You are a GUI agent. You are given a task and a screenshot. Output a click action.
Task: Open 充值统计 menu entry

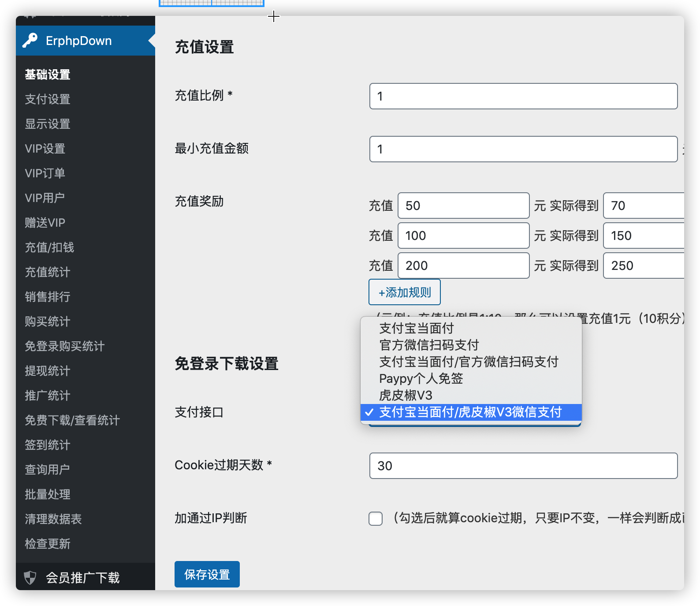[x=48, y=272]
